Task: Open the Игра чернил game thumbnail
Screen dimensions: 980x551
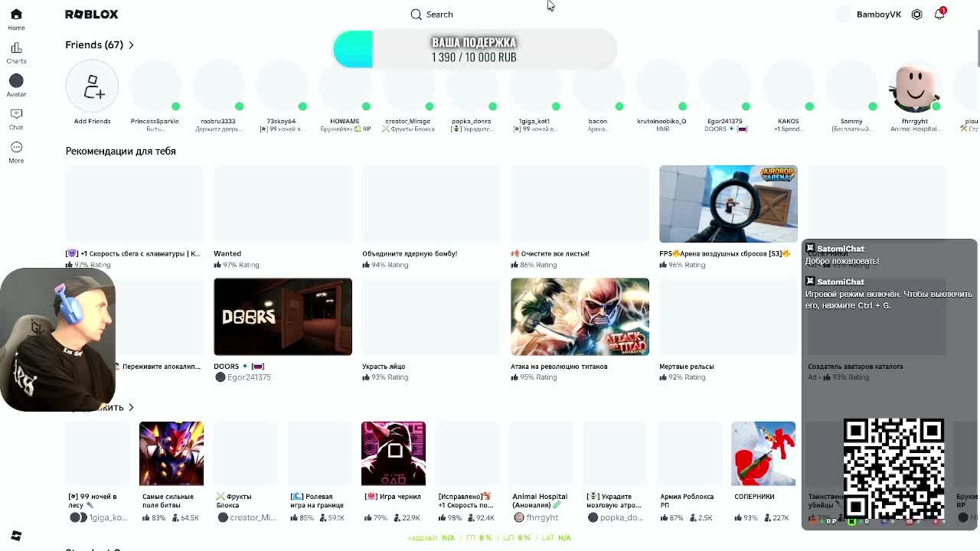Action: (394, 453)
